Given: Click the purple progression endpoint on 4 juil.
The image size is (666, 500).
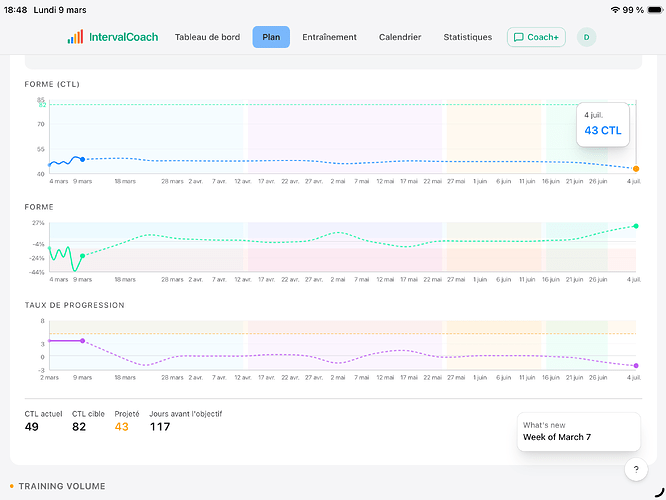Looking at the screenshot, I should click(636, 366).
